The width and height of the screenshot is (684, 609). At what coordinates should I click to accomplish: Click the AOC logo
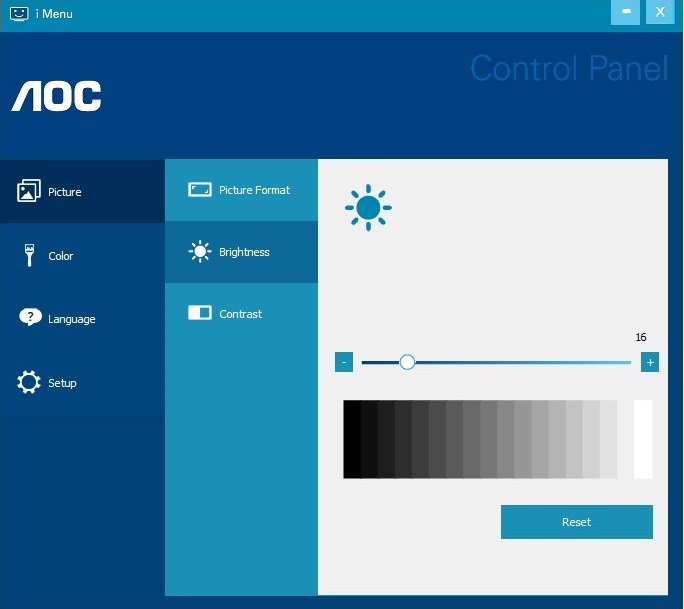pos(56,96)
